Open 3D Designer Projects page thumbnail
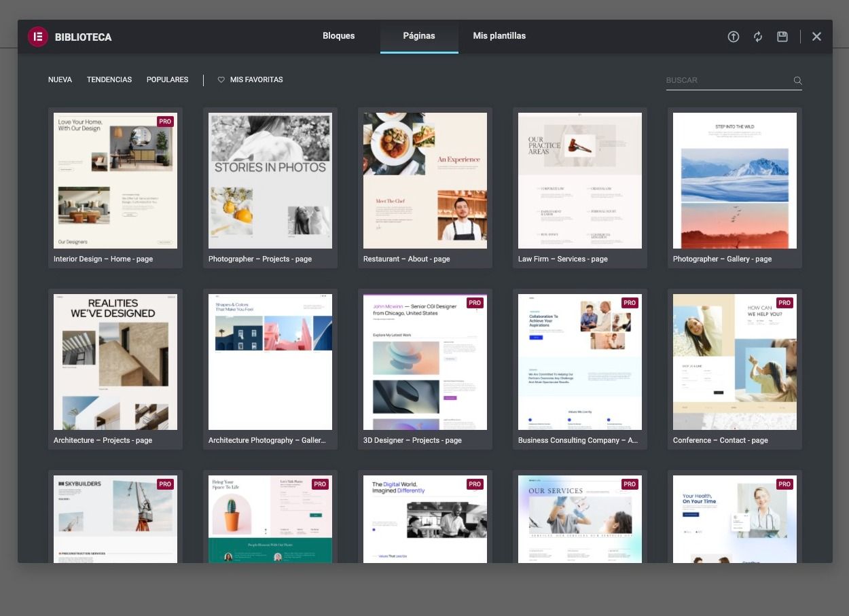This screenshot has height=616, width=849. point(425,362)
